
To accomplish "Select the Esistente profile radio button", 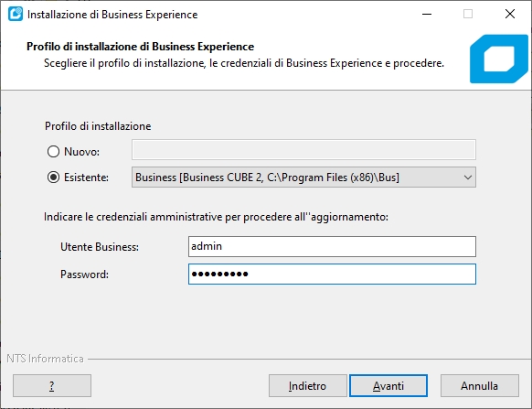I will point(53,177).
